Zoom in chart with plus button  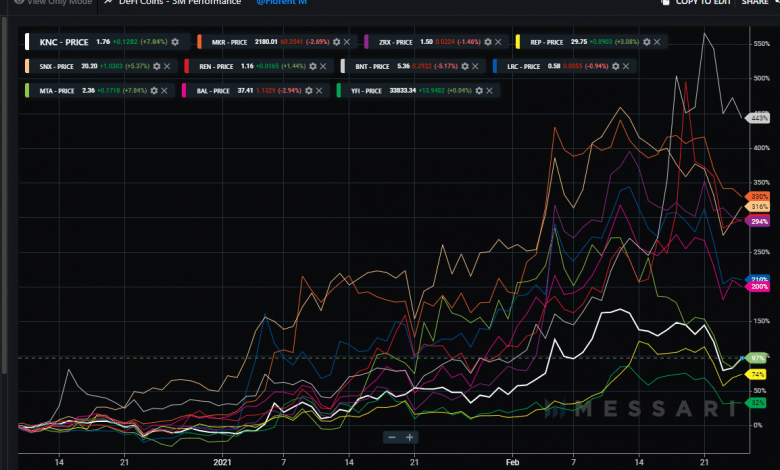(x=409, y=437)
